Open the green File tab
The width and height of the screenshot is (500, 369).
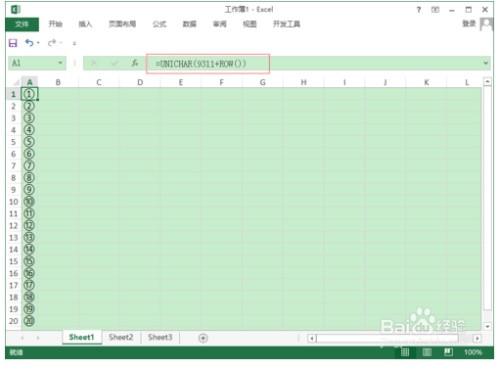coord(22,24)
